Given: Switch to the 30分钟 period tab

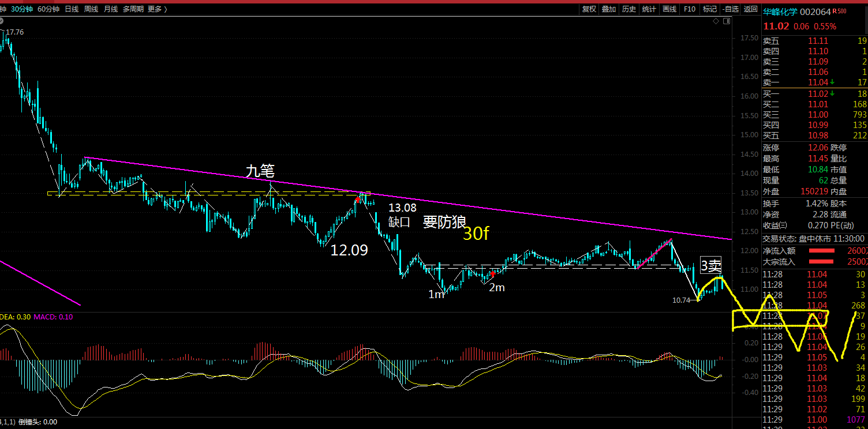Looking at the screenshot, I should pos(22,9).
